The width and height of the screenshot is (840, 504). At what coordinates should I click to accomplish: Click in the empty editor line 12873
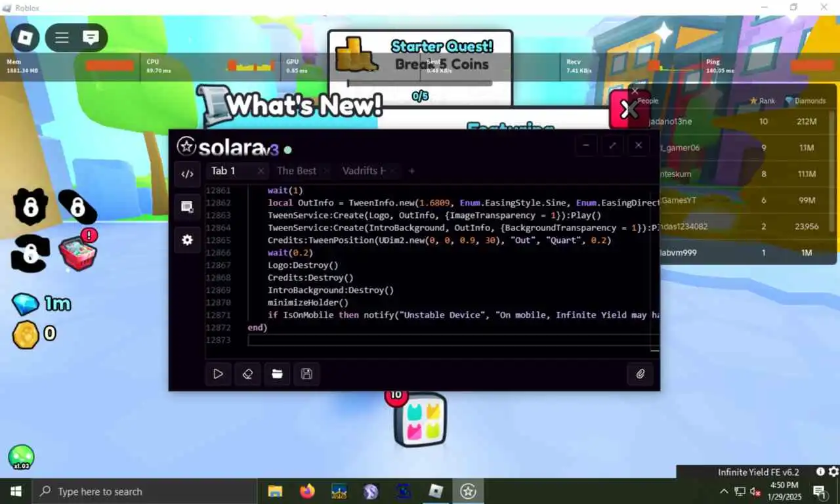click(453, 340)
